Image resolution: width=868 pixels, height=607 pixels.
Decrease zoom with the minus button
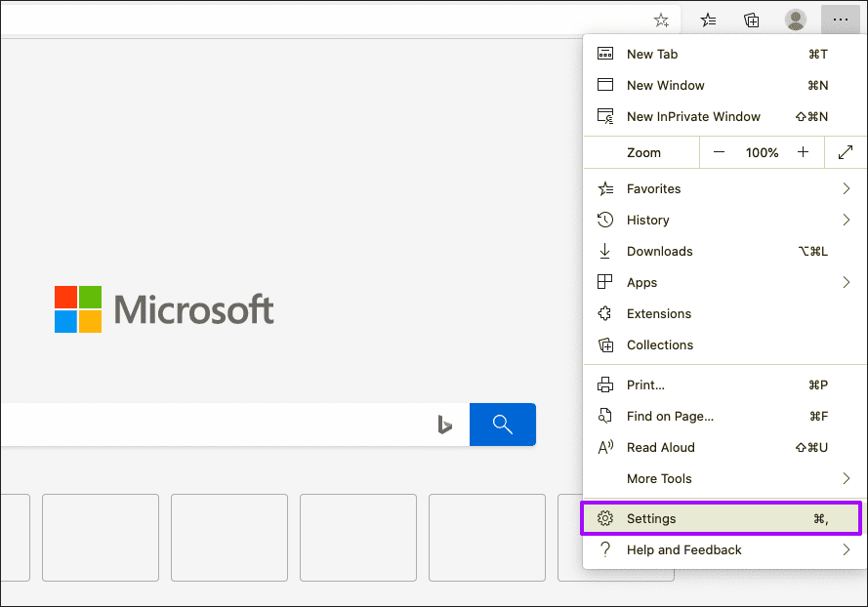click(719, 152)
